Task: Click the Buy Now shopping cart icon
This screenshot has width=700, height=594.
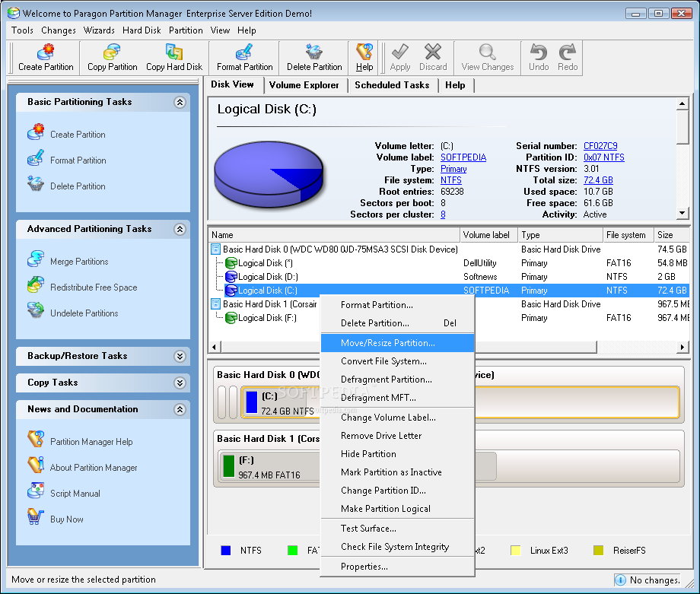Action: point(36,516)
